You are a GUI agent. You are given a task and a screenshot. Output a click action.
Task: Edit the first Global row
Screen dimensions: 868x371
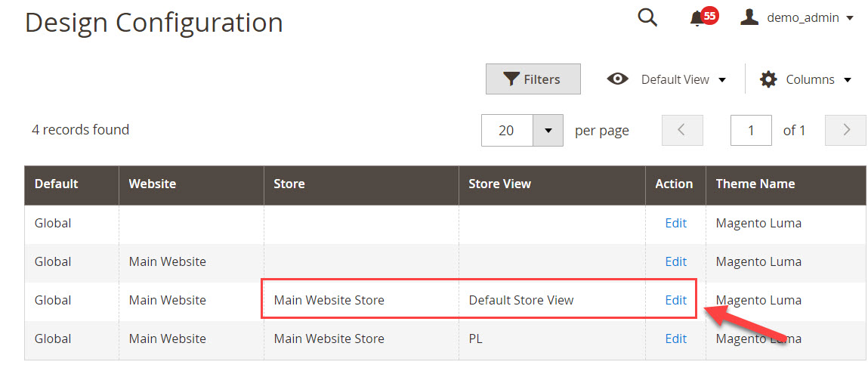675,223
